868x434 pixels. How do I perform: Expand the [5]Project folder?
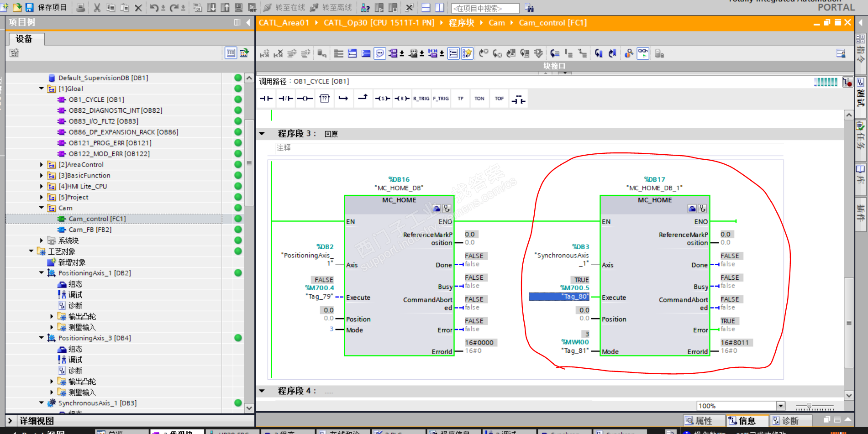pos(42,197)
